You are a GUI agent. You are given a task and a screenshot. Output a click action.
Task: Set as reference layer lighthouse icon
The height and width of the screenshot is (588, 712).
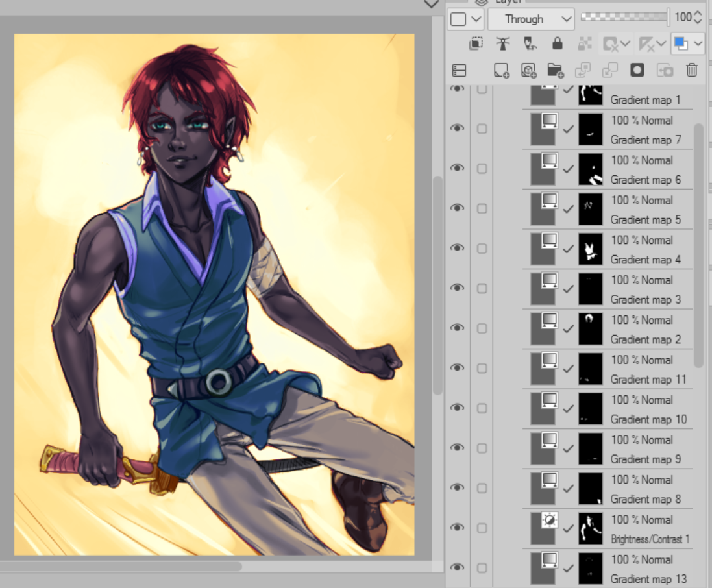(502, 43)
